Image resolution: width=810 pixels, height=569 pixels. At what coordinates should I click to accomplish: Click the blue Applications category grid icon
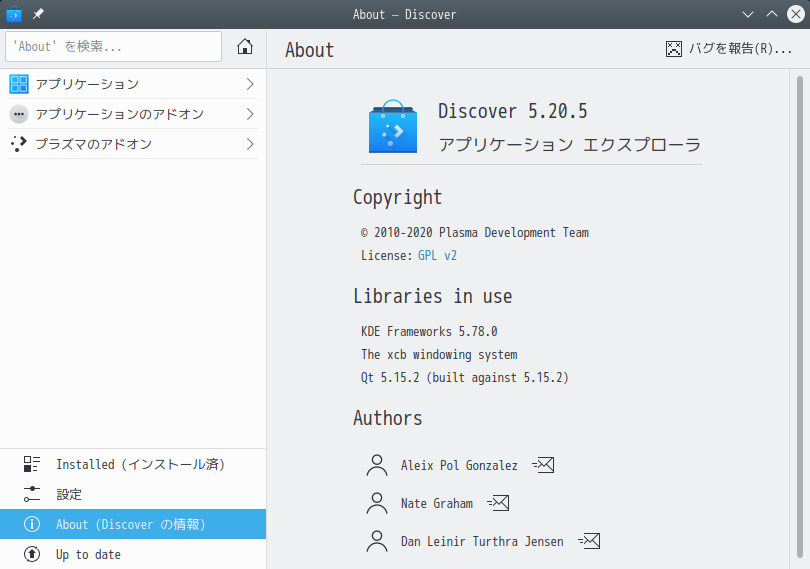[x=19, y=84]
